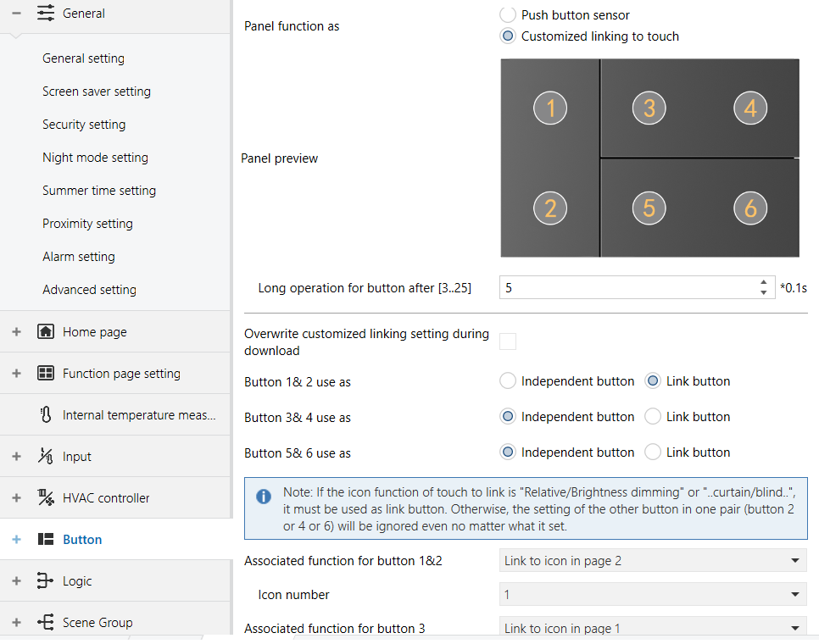Click button circle 4 in panel preview
This screenshot has width=819, height=644.
750,108
